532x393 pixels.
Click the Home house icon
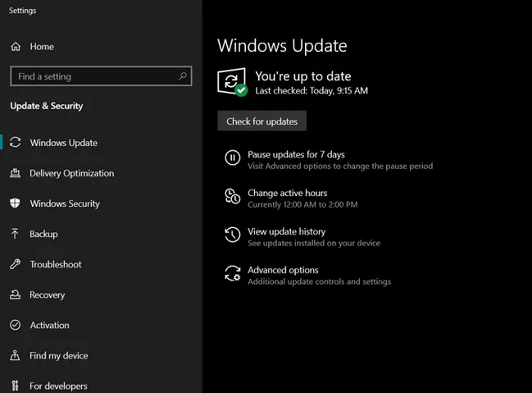(16, 47)
